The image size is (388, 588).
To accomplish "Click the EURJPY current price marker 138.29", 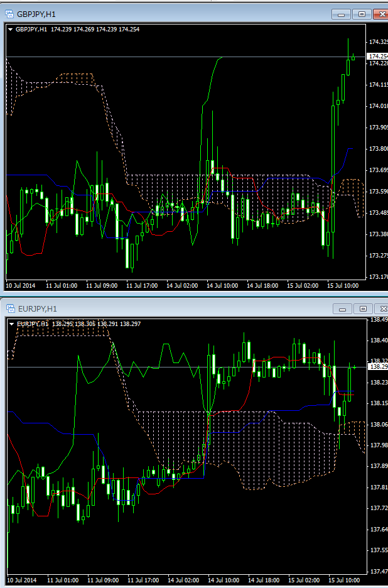I will (x=377, y=367).
